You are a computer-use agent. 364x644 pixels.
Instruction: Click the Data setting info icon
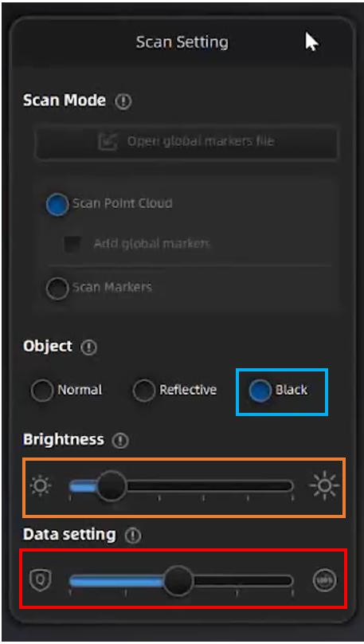132,536
